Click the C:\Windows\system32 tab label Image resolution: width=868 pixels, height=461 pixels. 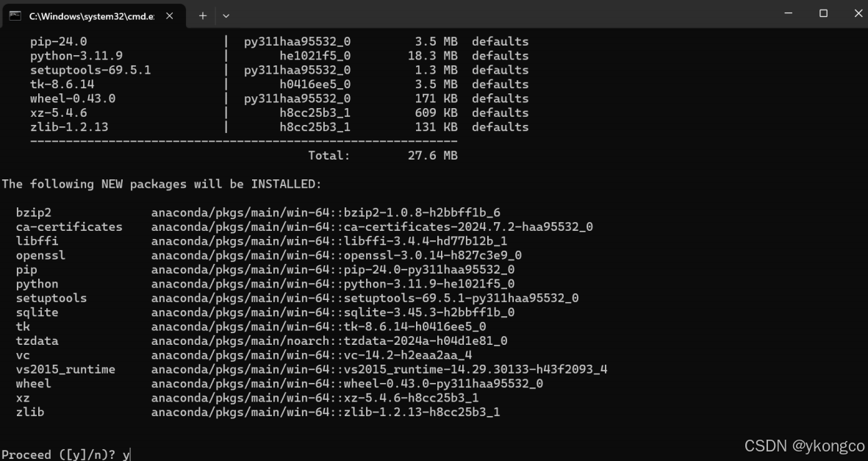(88, 15)
